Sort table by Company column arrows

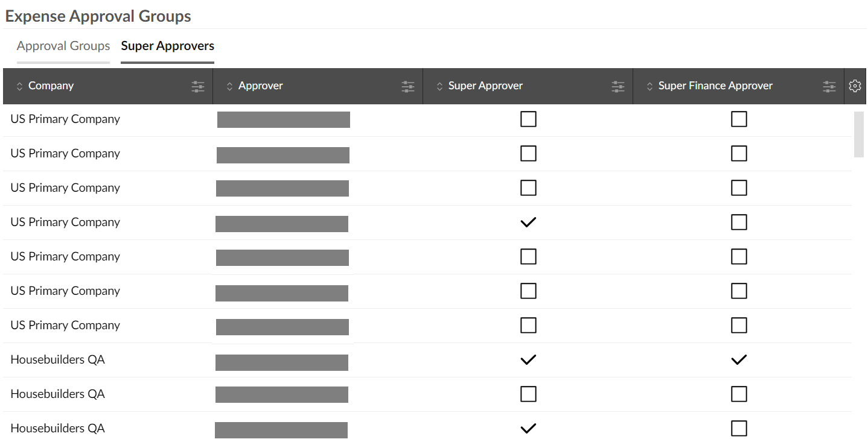click(19, 87)
